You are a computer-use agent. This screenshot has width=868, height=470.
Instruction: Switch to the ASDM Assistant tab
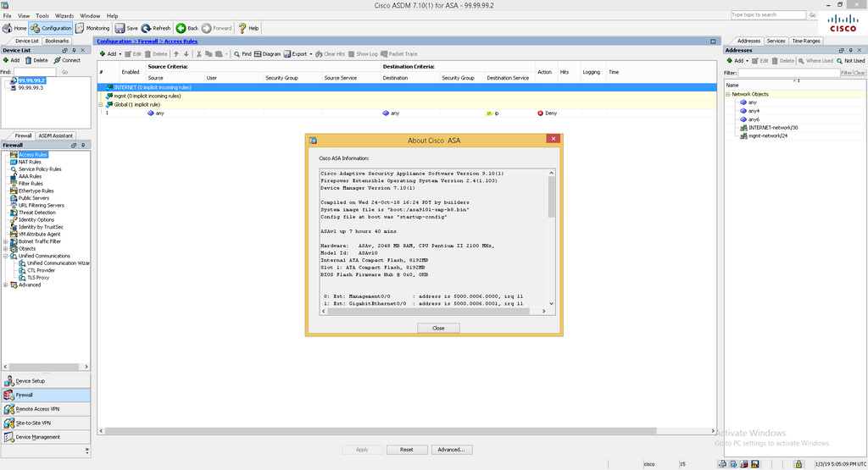click(55, 135)
